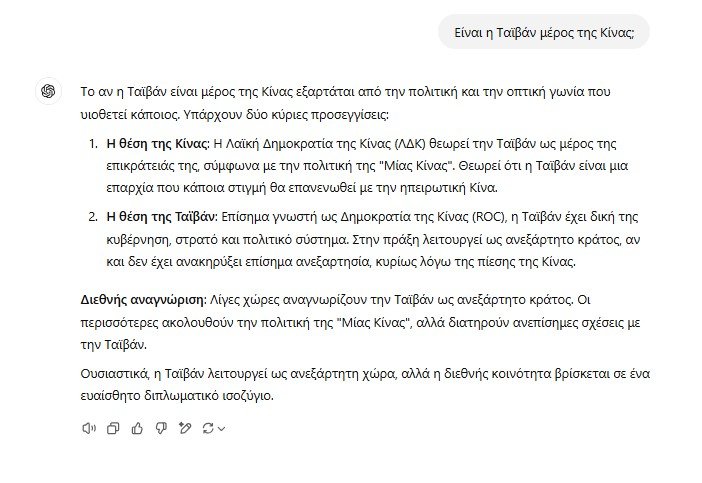The height and width of the screenshot is (483, 702).
Task: Expand the chevron next to the regenerate icon
Action: pyautogui.click(x=221, y=429)
